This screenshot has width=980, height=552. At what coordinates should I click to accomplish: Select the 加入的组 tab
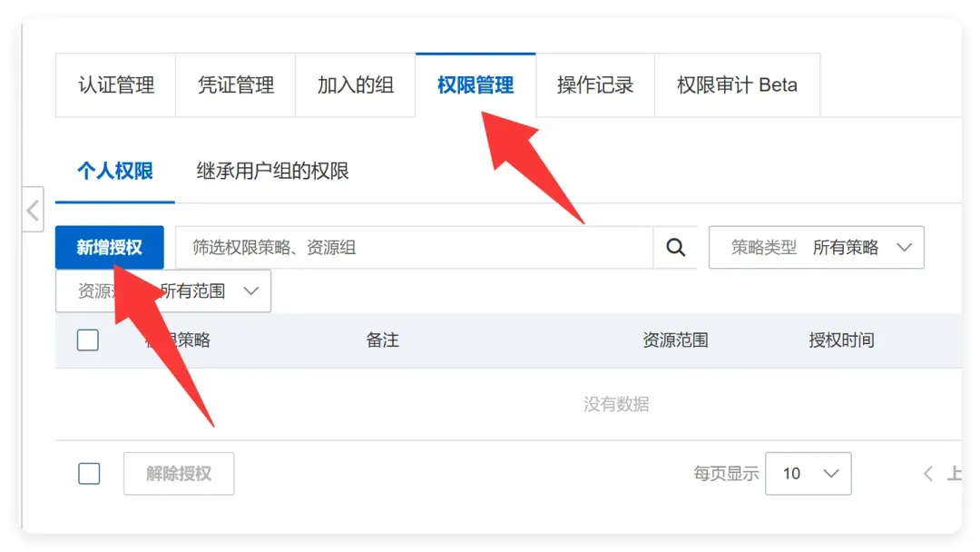pos(356,85)
